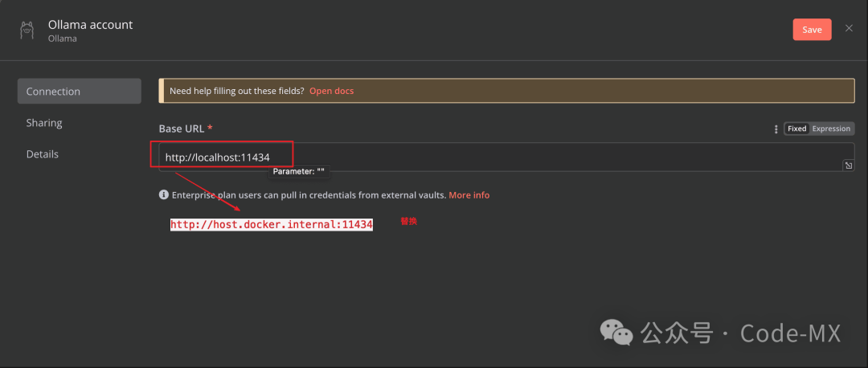The height and width of the screenshot is (368, 868).
Task: Save the Ollama credential
Action: 812,30
